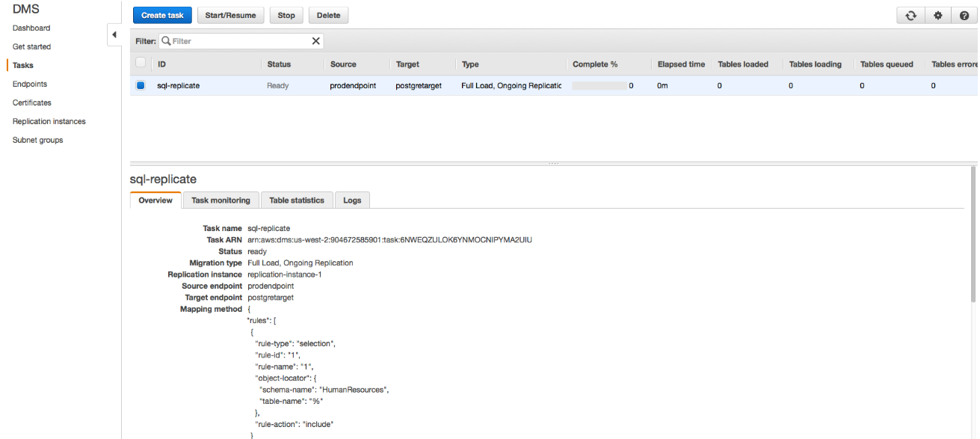Open the Replication instances section

[48, 120]
